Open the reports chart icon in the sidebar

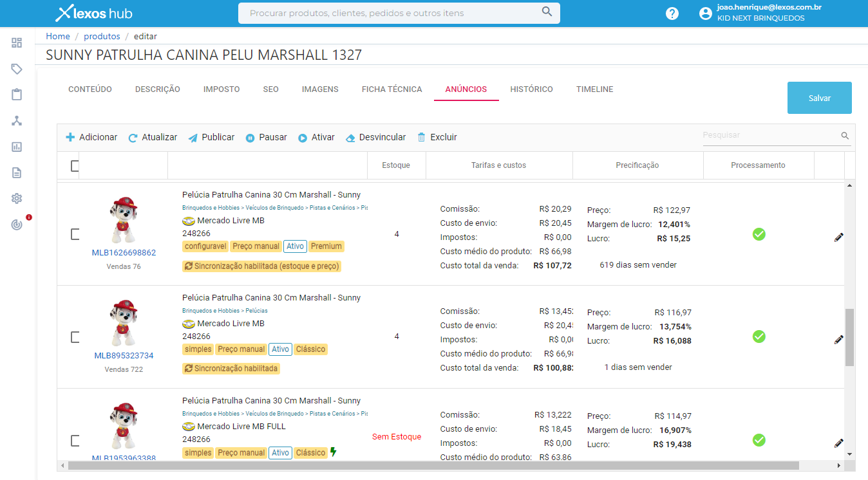17,147
